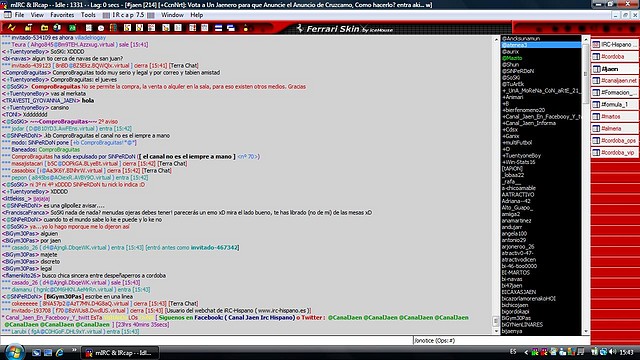The height and width of the screenshot is (360, 640).
Task: Click the yellow folder toolbar icon
Action: tap(44, 28)
